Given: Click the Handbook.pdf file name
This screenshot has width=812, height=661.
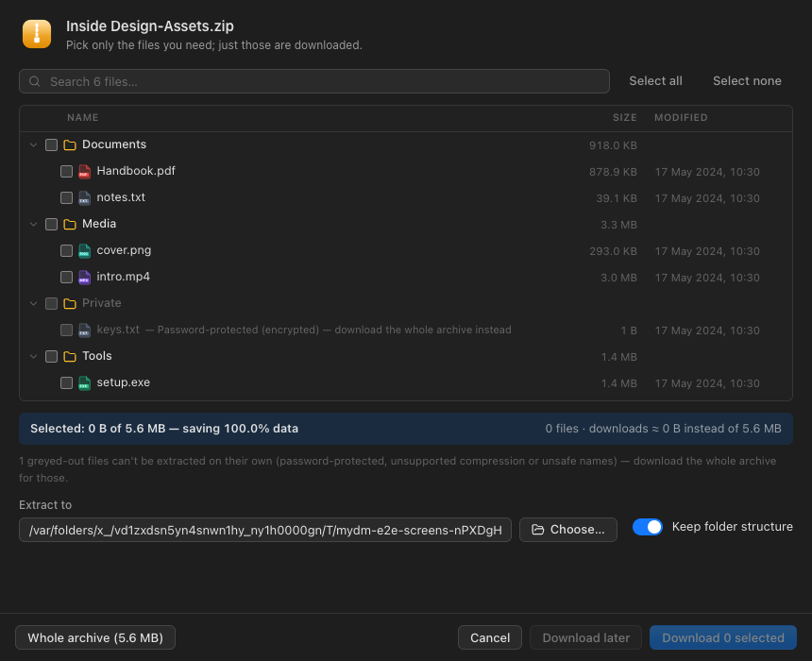Looking at the screenshot, I should coord(136,171).
